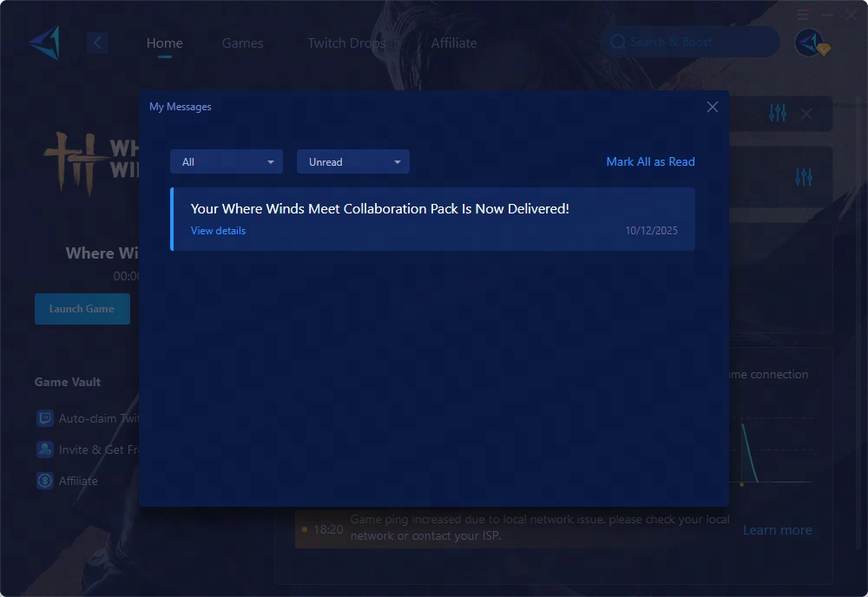Expand the All category dropdown
The height and width of the screenshot is (597, 868).
coord(226,162)
